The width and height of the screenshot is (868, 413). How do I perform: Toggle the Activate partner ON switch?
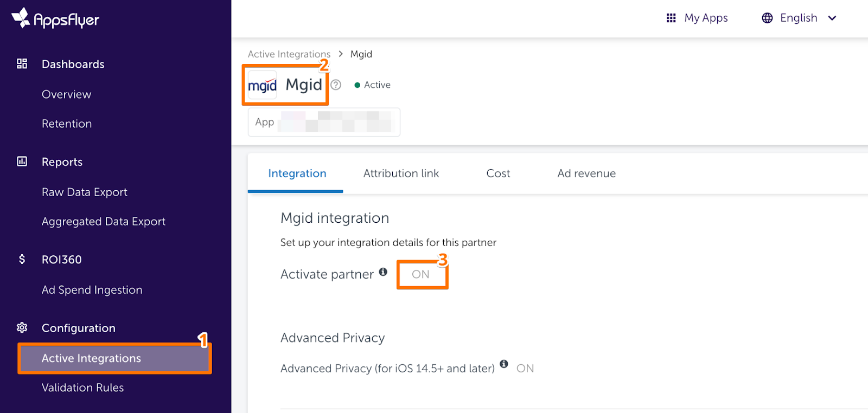coord(420,274)
